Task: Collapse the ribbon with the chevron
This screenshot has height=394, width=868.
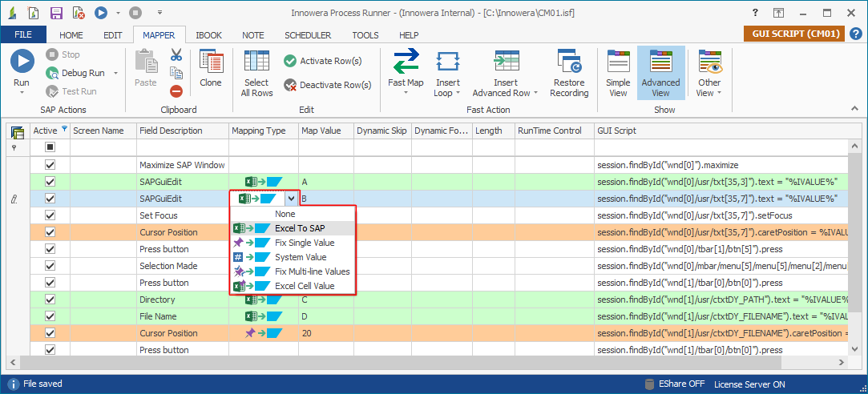Action: 853,109
